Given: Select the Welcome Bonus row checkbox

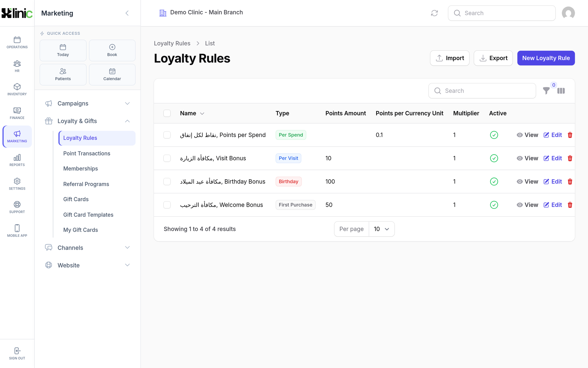Looking at the screenshot, I should [x=167, y=205].
